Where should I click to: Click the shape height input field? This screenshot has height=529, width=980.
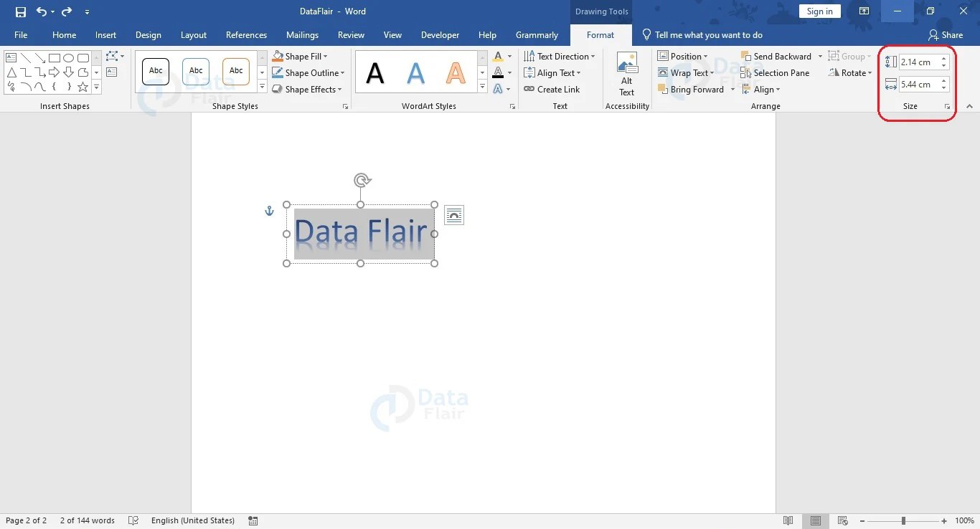(919, 62)
